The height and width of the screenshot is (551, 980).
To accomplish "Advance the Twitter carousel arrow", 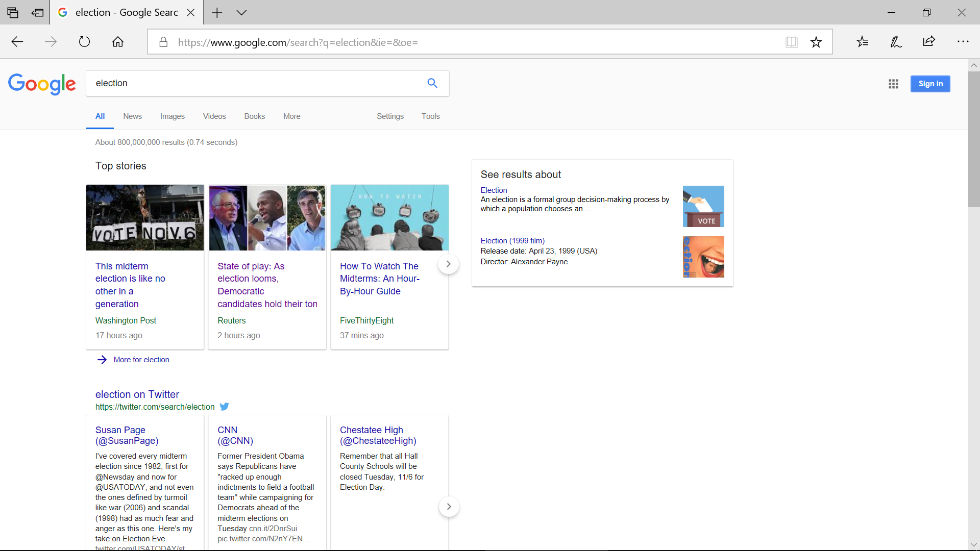I will 449,507.
